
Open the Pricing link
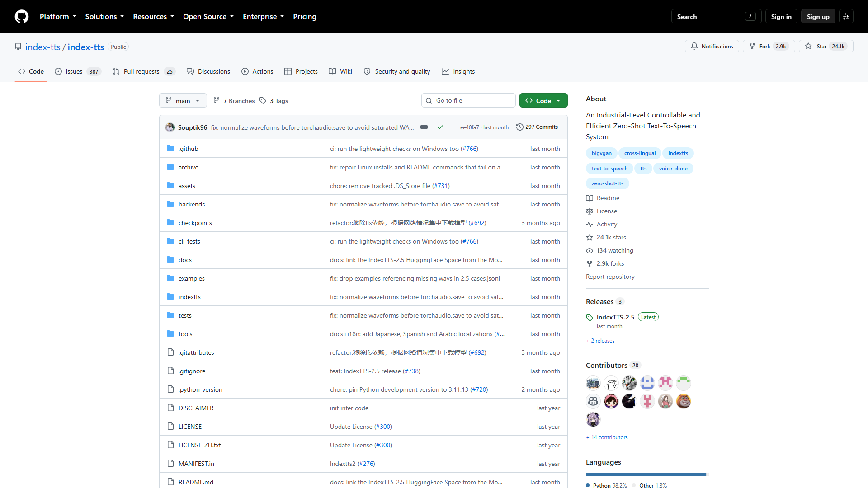[x=305, y=17]
